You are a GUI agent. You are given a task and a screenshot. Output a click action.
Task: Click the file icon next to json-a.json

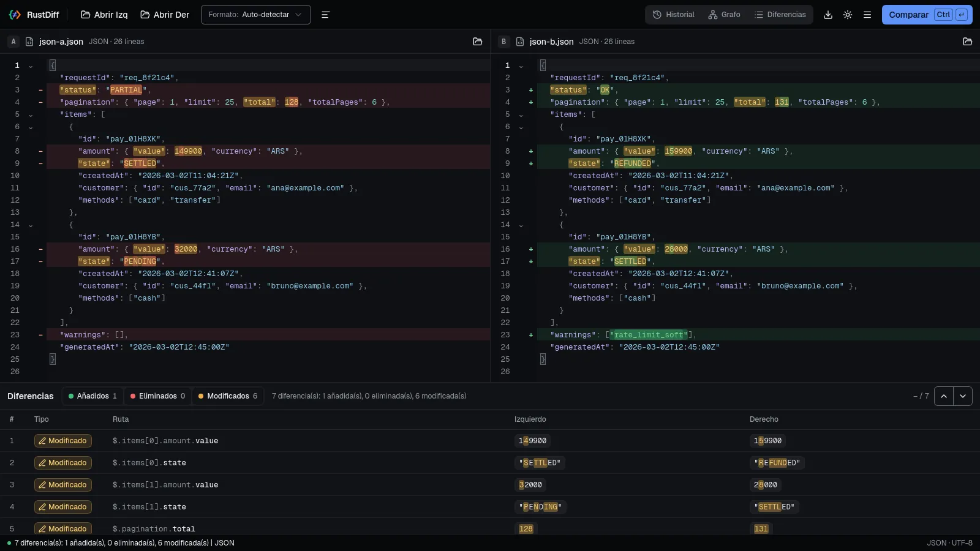pyautogui.click(x=29, y=42)
